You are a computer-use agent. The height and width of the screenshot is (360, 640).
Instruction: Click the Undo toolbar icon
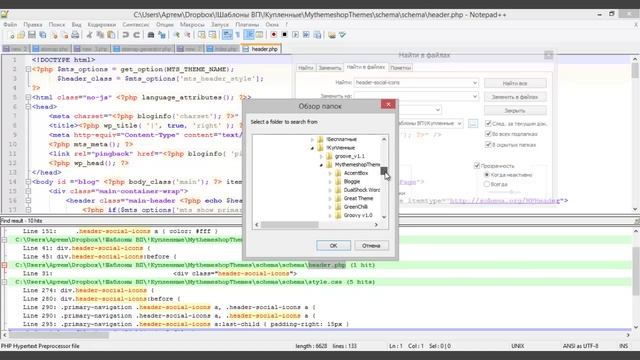point(125,36)
